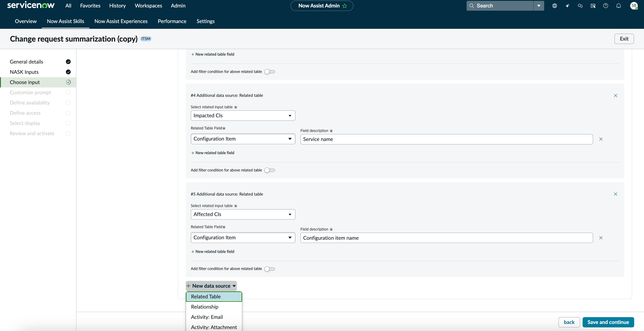Screen dimensions: 644x331
Task: Open Configuration Item dropdown in data source #5
Action: pyautogui.click(x=243, y=238)
